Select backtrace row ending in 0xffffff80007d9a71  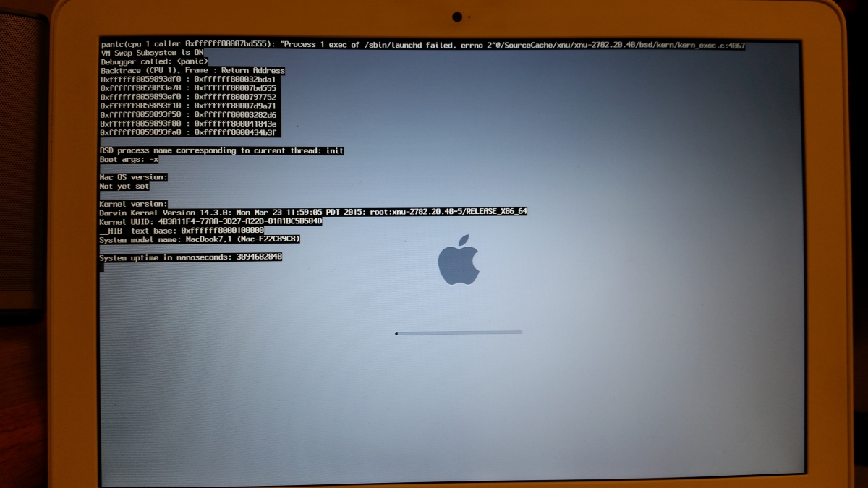[x=188, y=106]
